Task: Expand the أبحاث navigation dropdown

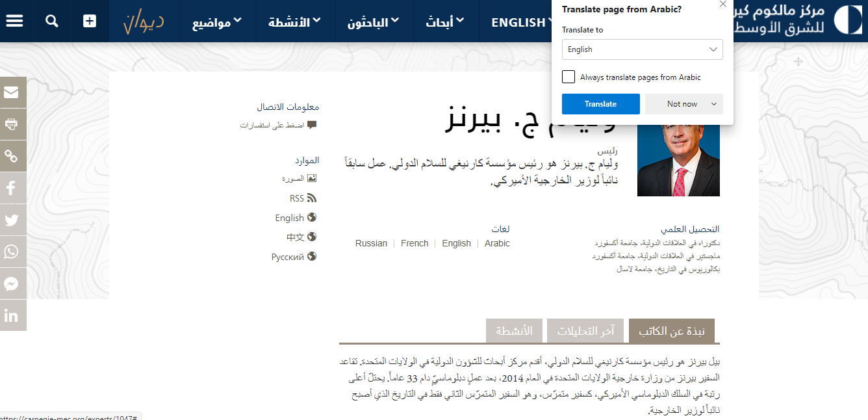Action: coord(445,23)
